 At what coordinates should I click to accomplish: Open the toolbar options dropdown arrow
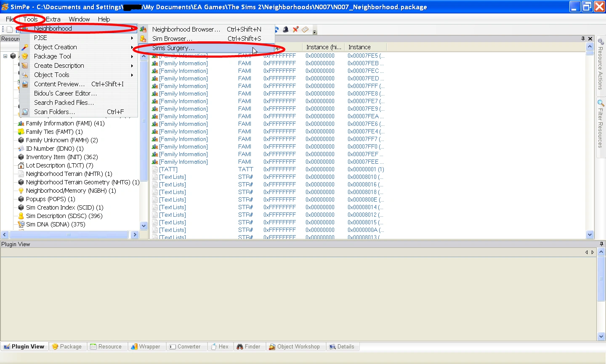(314, 31)
